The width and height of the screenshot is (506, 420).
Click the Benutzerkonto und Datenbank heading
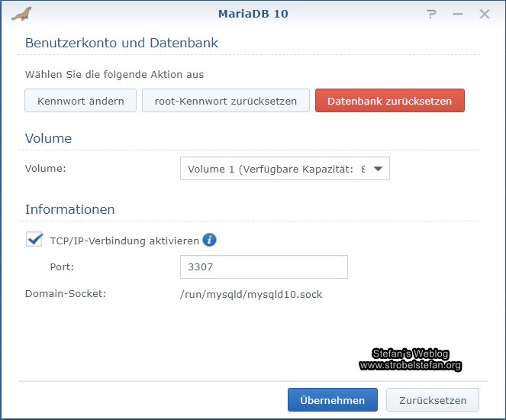pyautogui.click(x=121, y=43)
